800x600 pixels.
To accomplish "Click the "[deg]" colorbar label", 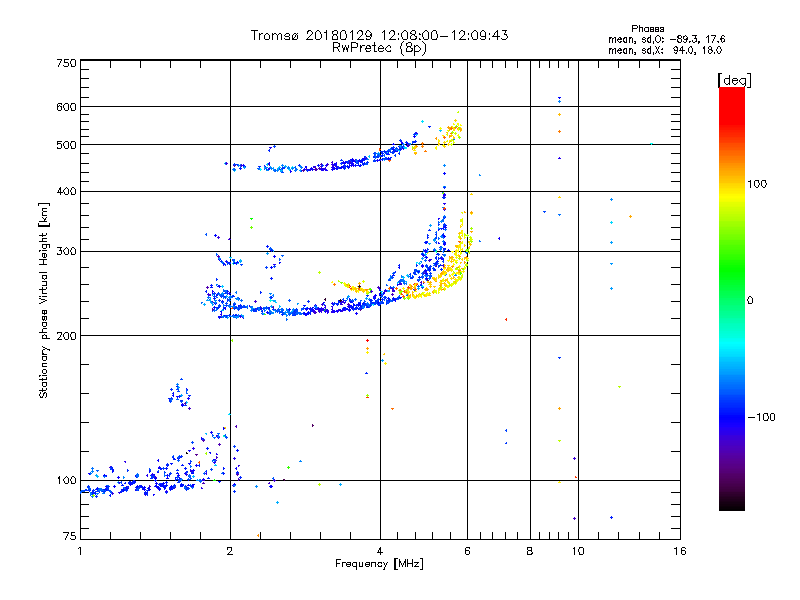I will 734,80.
